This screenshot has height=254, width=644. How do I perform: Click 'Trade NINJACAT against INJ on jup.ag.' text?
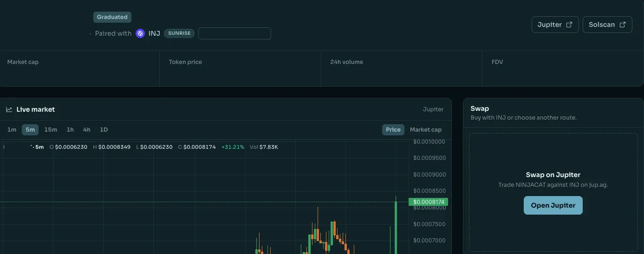pos(553,185)
